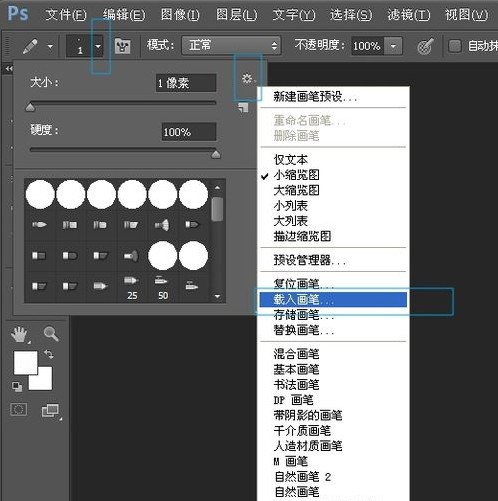Click the 不透明度 100% field
The height and width of the screenshot is (501, 498).
point(367,46)
